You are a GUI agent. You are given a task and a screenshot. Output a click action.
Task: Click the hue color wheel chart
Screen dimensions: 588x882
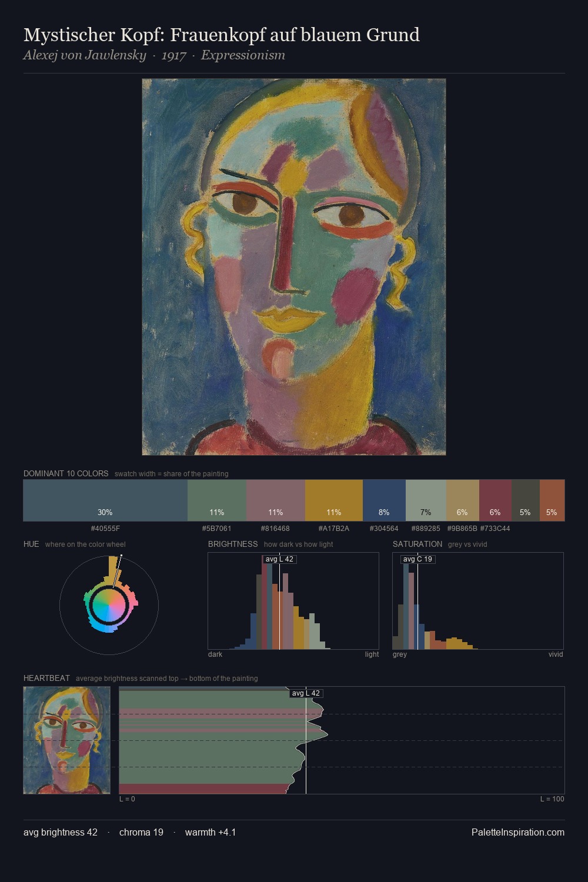(x=109, y=605)
